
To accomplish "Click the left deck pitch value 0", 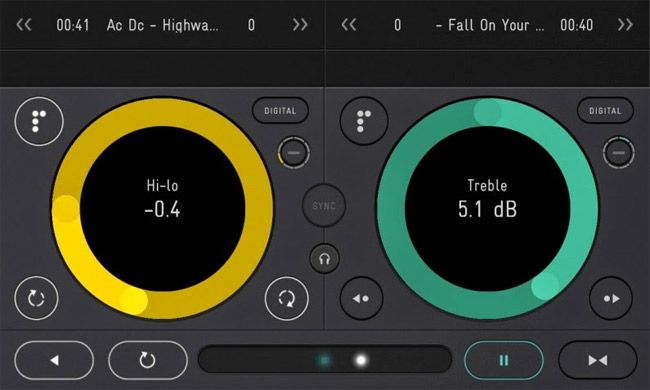I will tap(251, 25).
